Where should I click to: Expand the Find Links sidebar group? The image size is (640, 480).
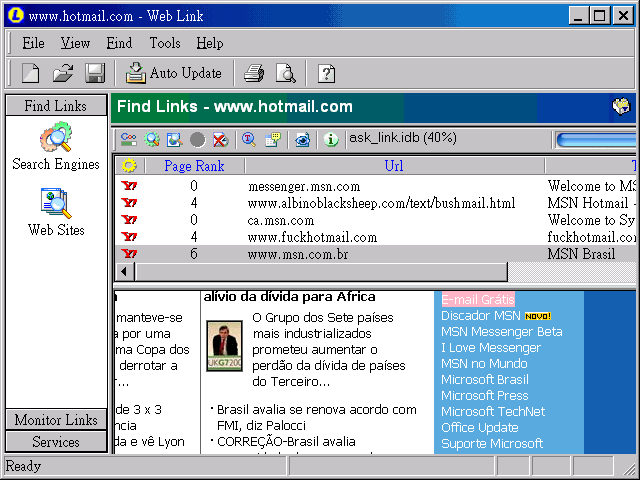point(56,106)
